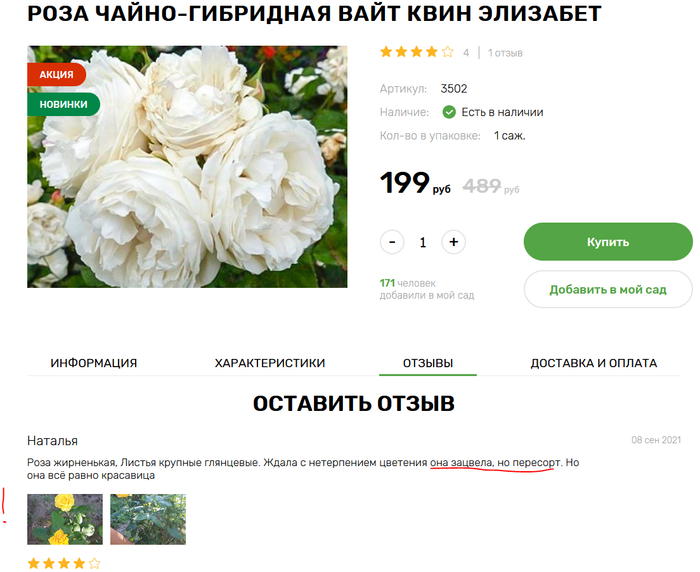Switch to the ХАРАКТЕРИСТИКИ tab
This screenshot has height=572, width=700.
pyautogui.click(x=270, y=363)
